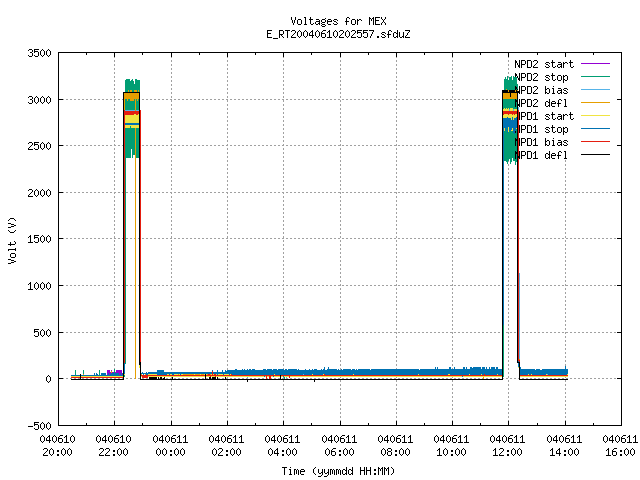640x480 pixels.
Task: Click the 'NPD1 start' legend label
Action: point(544,116)
